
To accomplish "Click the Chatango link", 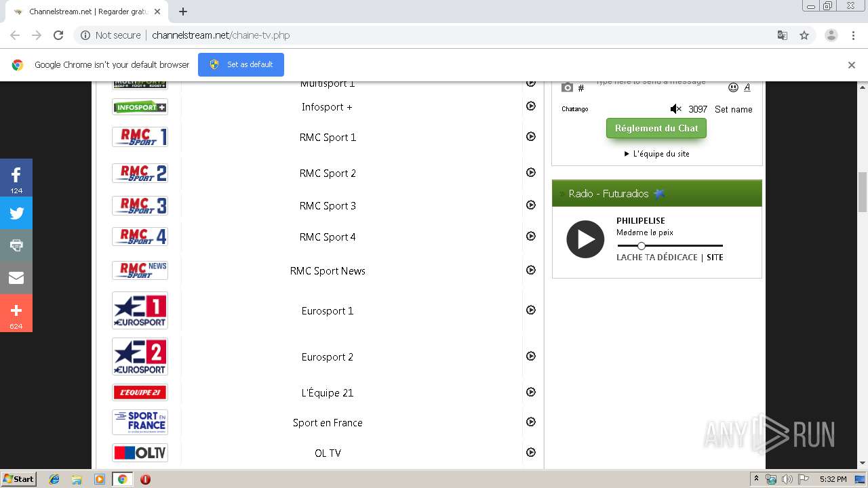I will pos(575,109).
